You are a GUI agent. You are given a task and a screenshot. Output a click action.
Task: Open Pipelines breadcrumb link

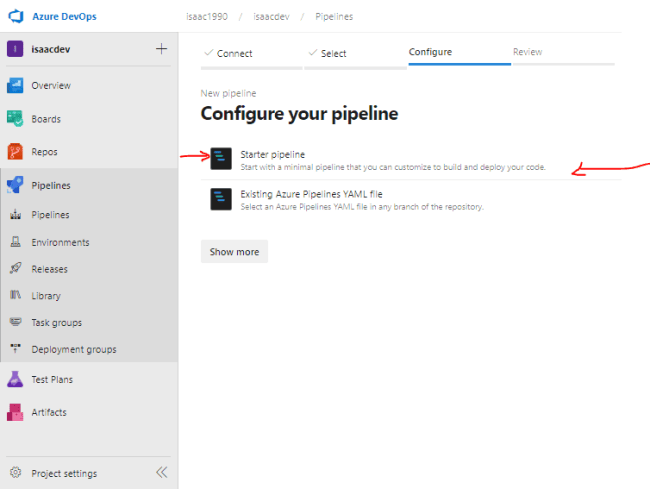tap(334, 17)
